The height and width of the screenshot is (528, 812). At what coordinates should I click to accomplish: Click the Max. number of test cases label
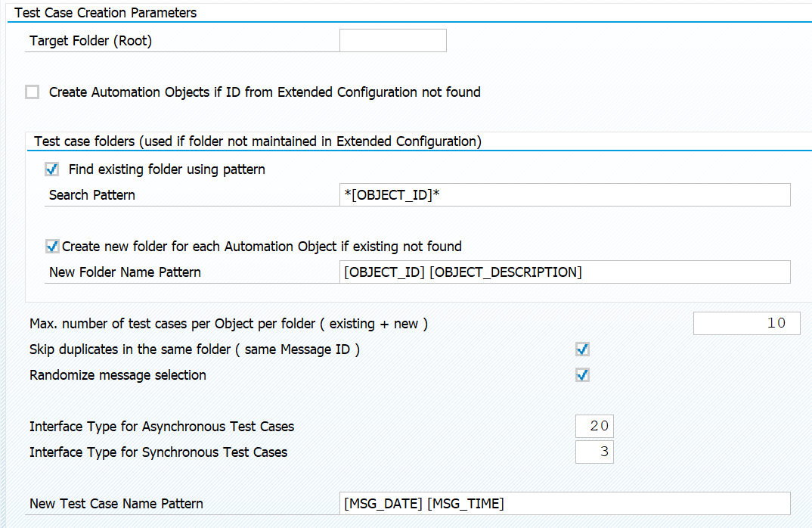coord(228,324)
